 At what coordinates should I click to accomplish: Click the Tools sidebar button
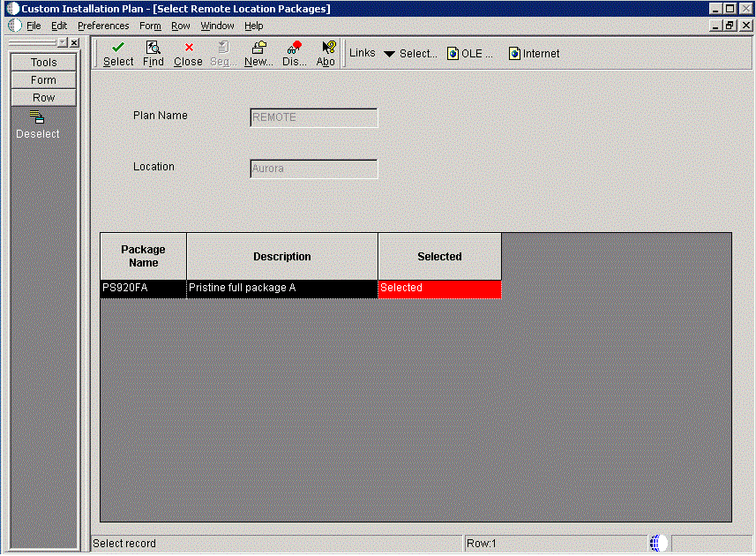(43, 62)
